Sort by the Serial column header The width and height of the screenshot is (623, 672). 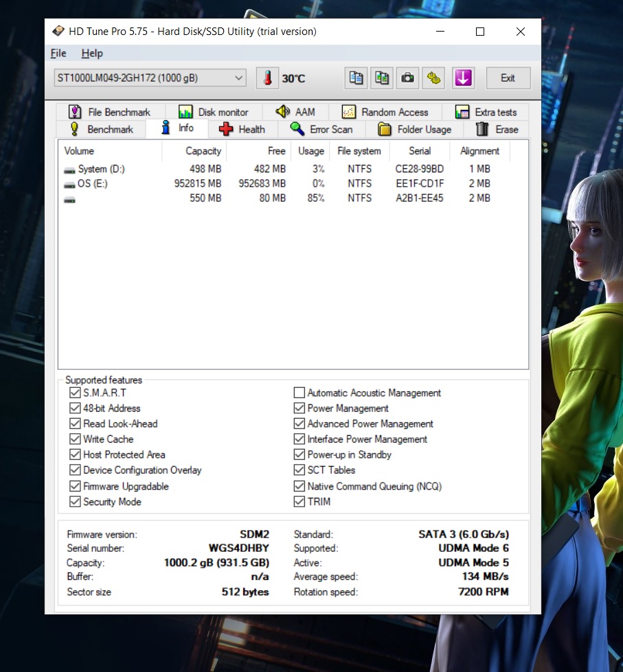420,151
